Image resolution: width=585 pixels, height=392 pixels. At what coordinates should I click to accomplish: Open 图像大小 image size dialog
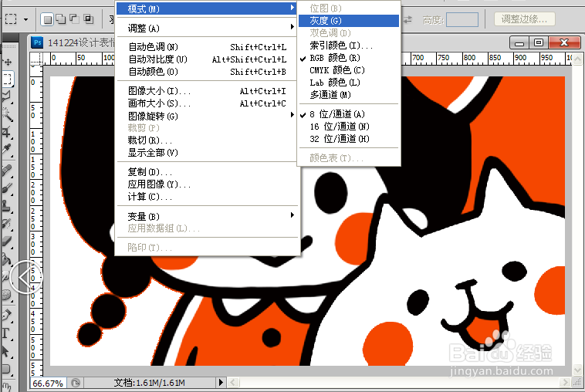[x=208, y=91]
